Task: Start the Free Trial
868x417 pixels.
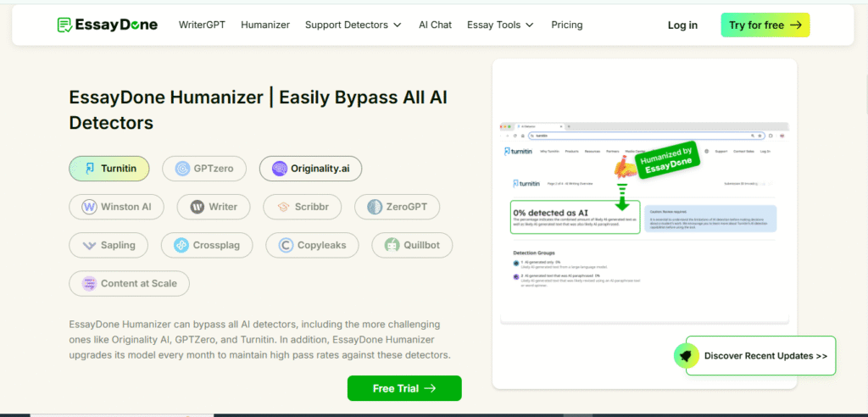Action: (x=404, y=389)
